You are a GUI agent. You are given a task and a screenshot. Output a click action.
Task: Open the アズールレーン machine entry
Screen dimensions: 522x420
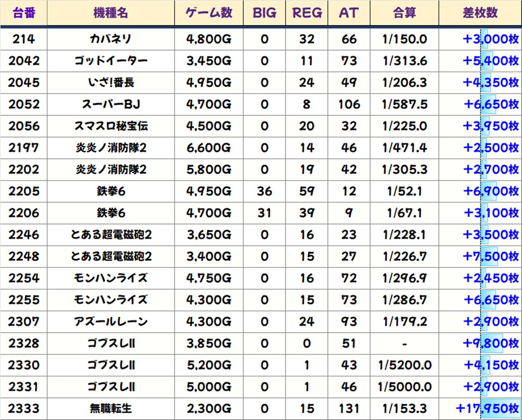pos(111,322)
